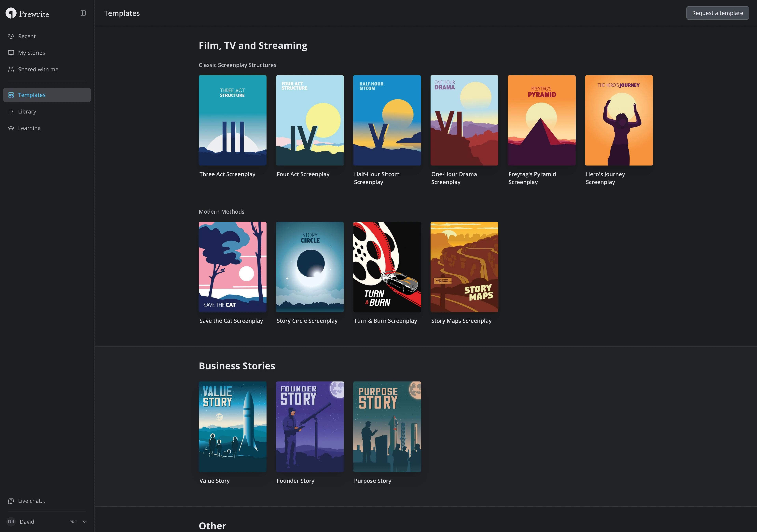
Task: Open the Library page
Action: [47, 111]
